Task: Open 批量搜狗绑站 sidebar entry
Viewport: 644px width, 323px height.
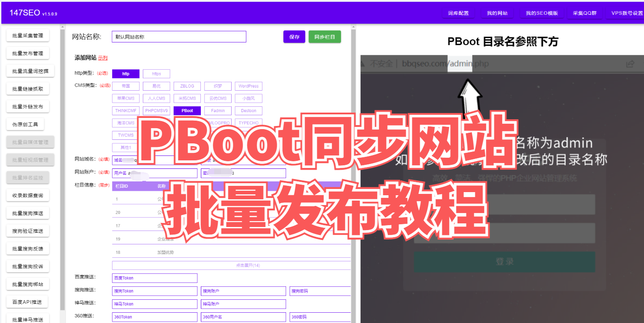Action: [28, 285]
